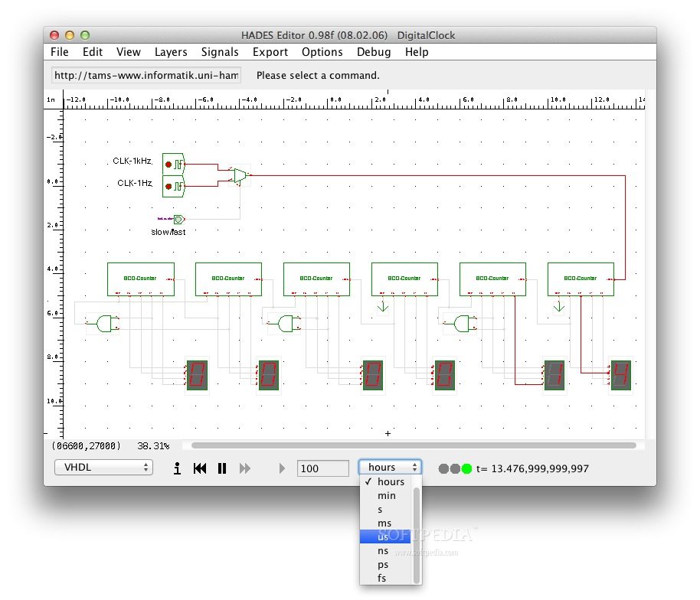The width and height of the screenshot is (700, 600).
Task: Click the slow/fast label
Action: click(x=168, y=232)
